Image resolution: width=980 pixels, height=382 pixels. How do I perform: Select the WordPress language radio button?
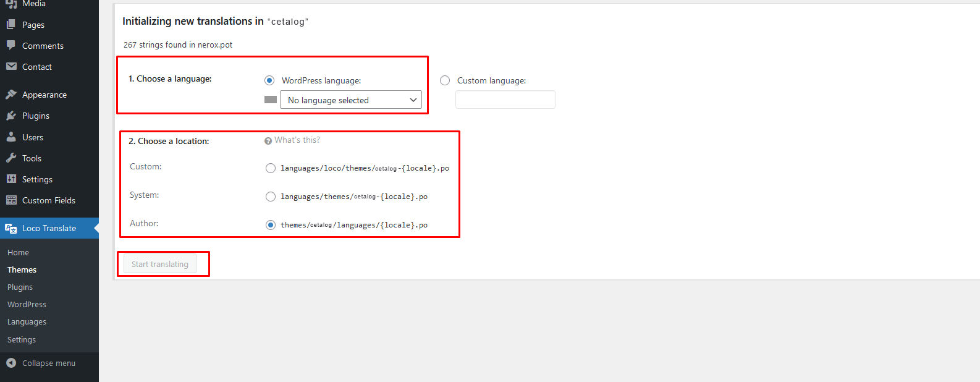[269, 80]
